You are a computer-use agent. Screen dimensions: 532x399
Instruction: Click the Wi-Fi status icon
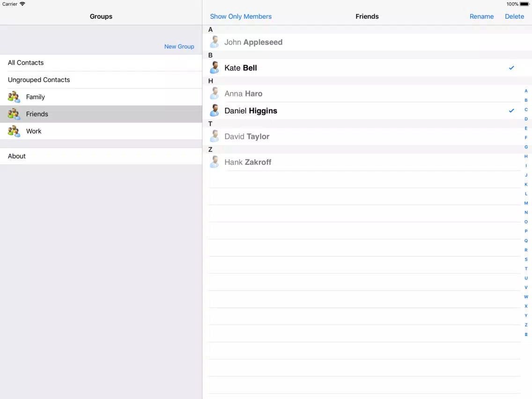(x=22, y=4)
